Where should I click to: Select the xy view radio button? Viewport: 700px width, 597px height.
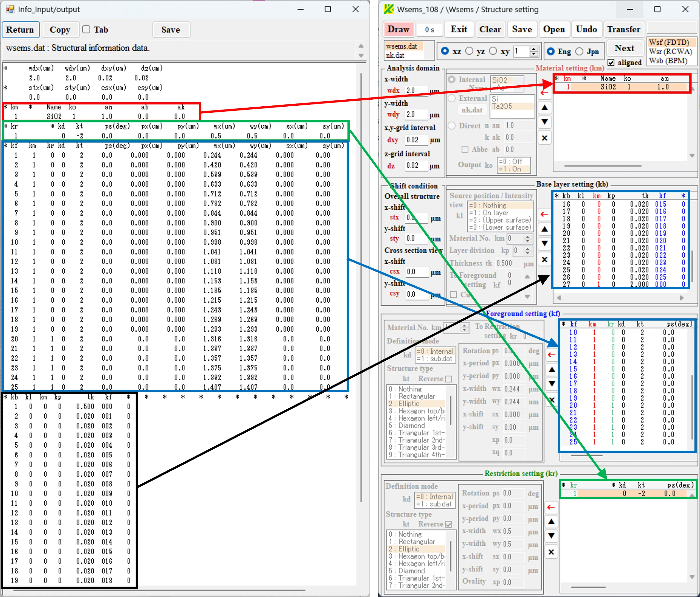493,51
